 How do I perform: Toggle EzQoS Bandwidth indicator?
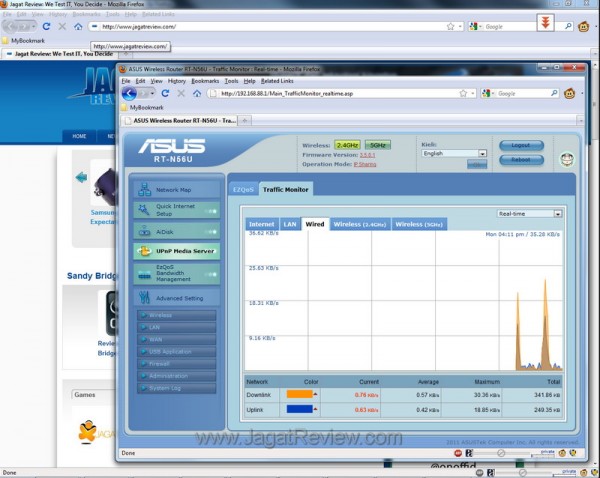(x=211, y=274)
